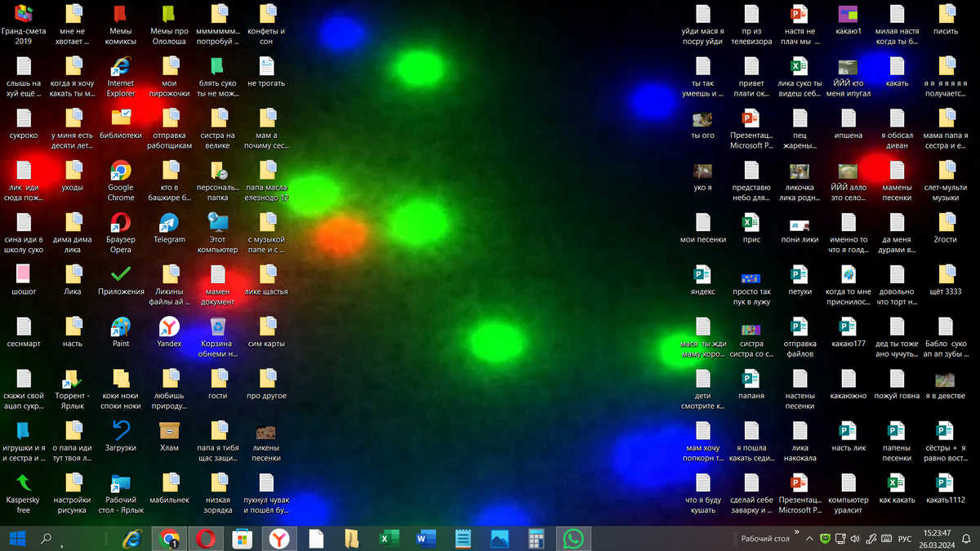Open the notification center bell icon
Viewport: 980px width, 551px height.
point(967,539)
